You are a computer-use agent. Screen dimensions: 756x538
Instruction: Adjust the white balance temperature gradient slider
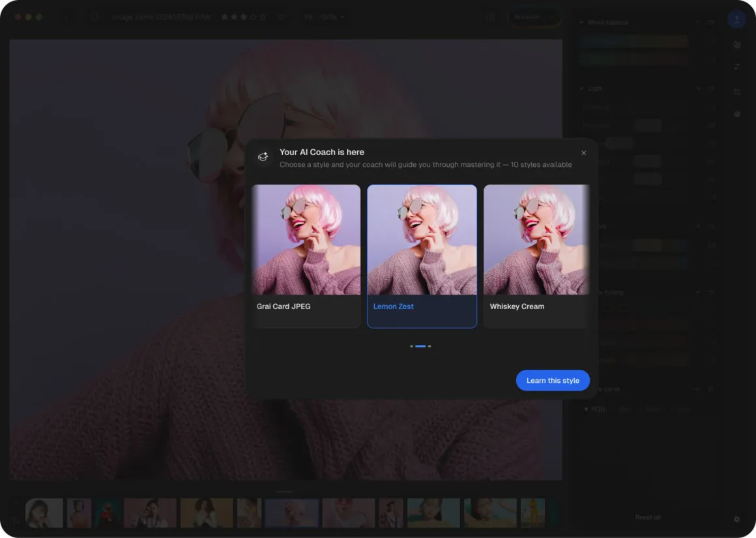(x=634, y=42)
